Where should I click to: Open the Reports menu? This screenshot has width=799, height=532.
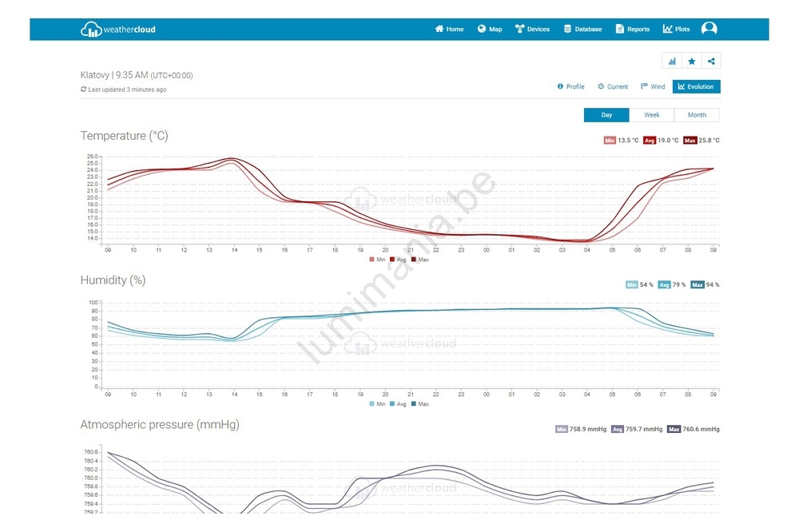point(632,29)
